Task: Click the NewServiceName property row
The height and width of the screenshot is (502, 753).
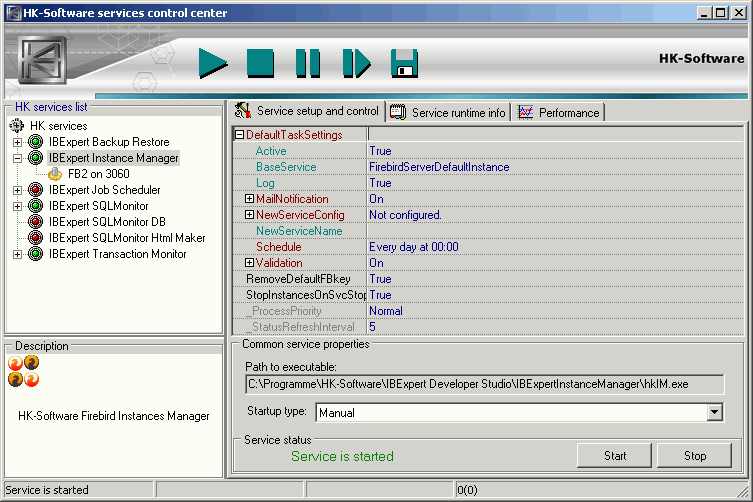Action: click(488, 231)
